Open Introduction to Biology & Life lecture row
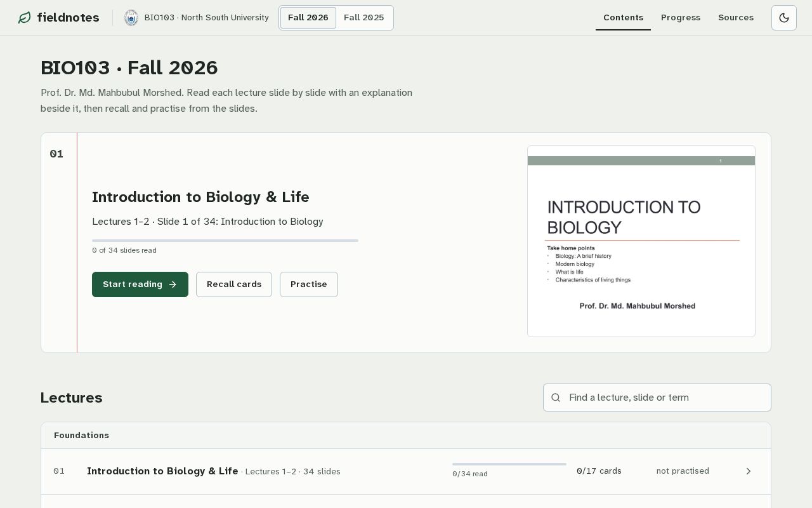Image resolution: width=812 pixels, height=508 pixels. click(406, 471)
